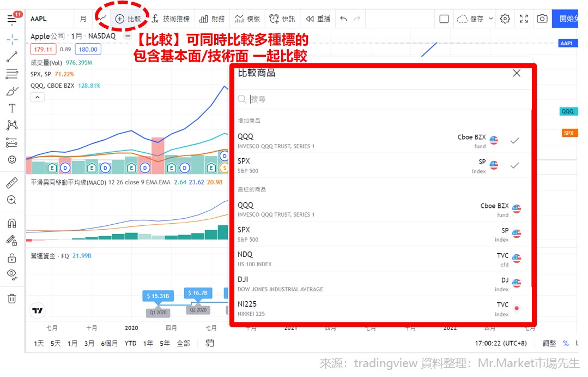Open the pattern drawing tool
This screenshot has width=588, height=377.
[12, 125]
